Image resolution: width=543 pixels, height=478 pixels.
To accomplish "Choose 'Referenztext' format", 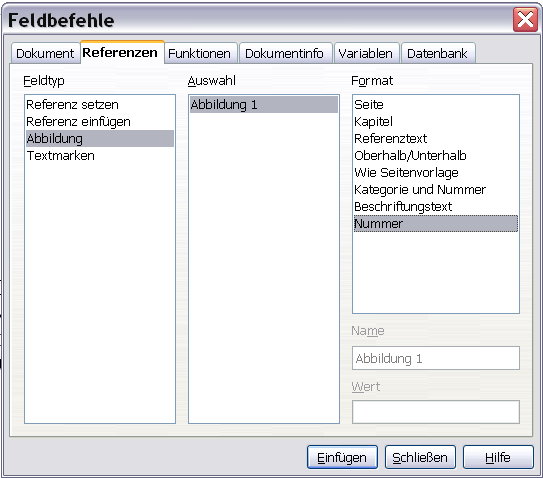I will pos(436,139).
